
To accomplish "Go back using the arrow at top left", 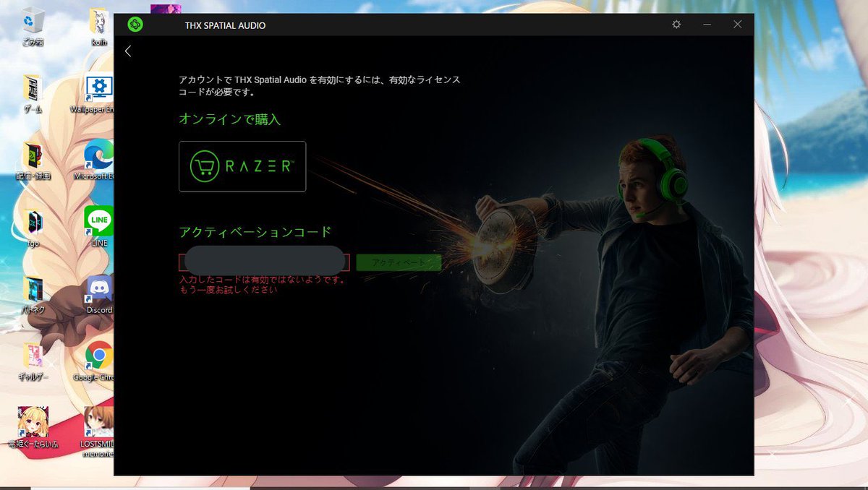I will click(127, 51).
